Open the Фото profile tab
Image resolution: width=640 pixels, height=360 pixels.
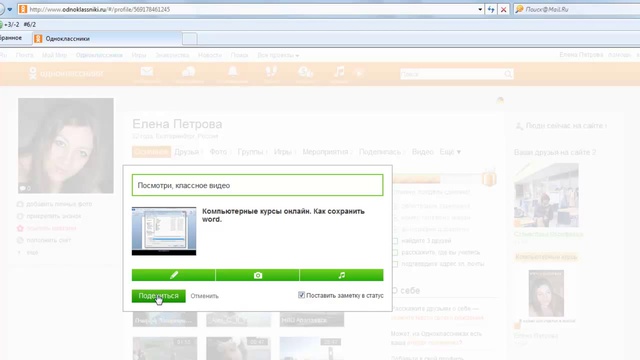pos(218,152)
